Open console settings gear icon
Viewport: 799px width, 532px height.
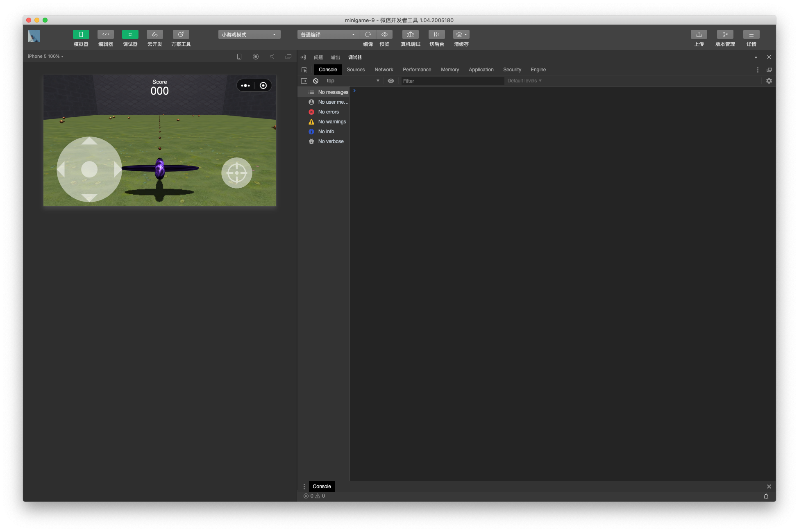click(769, 81)
